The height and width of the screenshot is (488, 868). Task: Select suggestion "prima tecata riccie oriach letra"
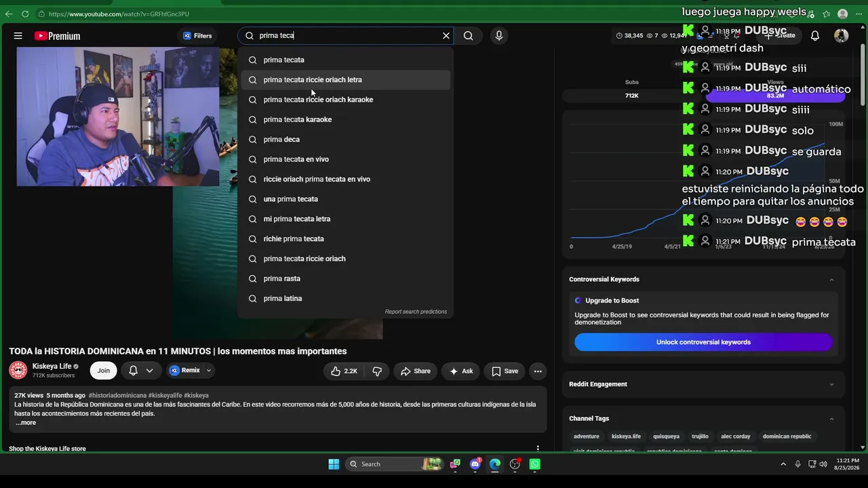coord(346,80)
